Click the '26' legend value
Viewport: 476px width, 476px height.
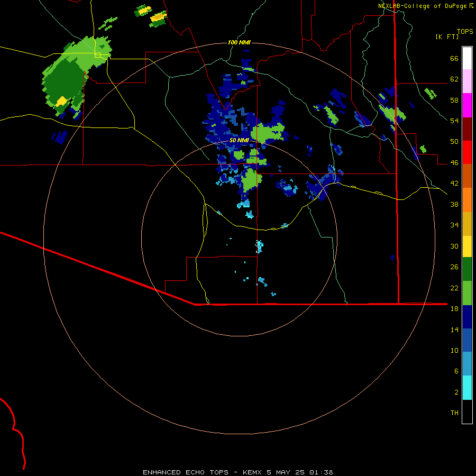coord(454,267)
